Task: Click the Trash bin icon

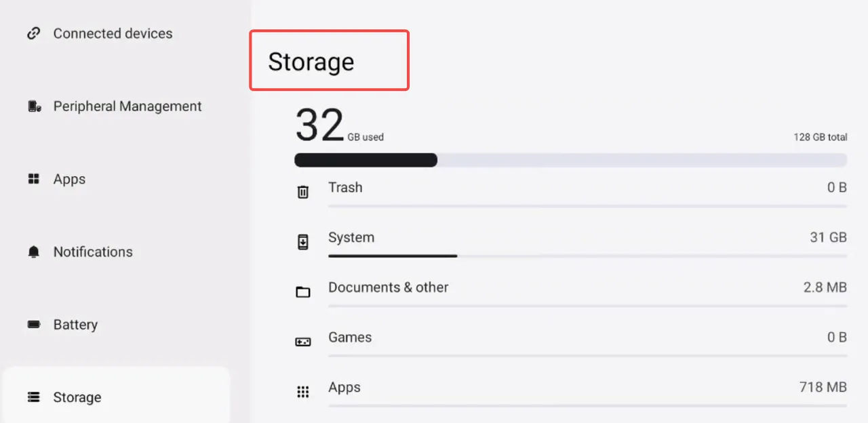Action: 303,192
